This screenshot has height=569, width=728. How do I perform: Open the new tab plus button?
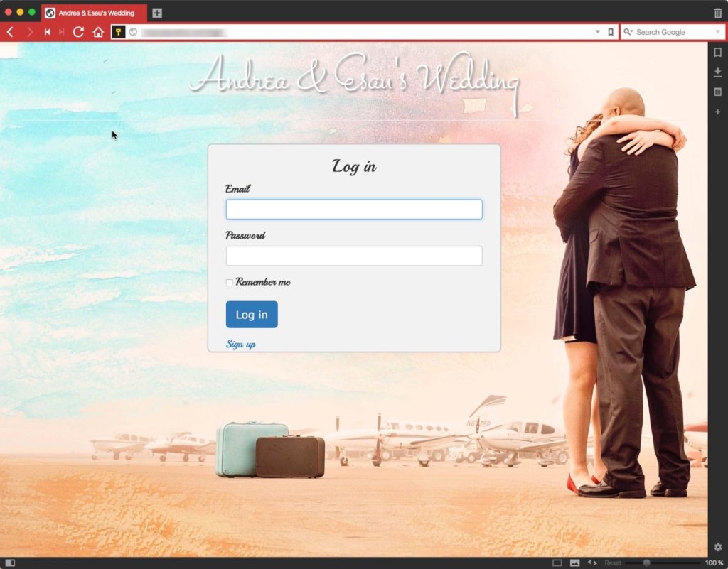[157, 13]
